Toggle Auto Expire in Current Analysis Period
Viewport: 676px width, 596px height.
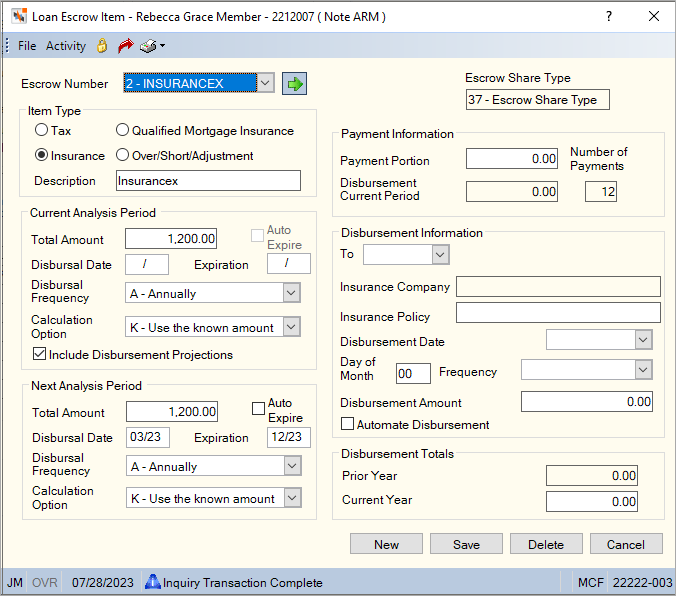pos(257,235)
